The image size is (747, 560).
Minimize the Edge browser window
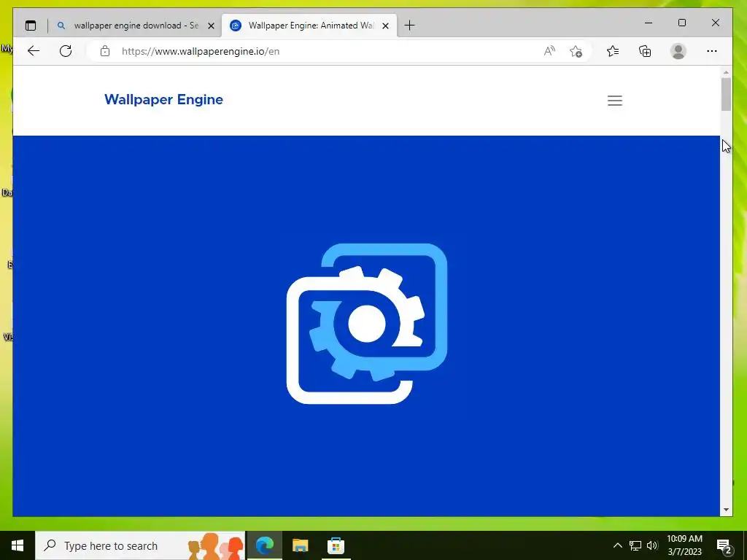click(x=649, y=23)
